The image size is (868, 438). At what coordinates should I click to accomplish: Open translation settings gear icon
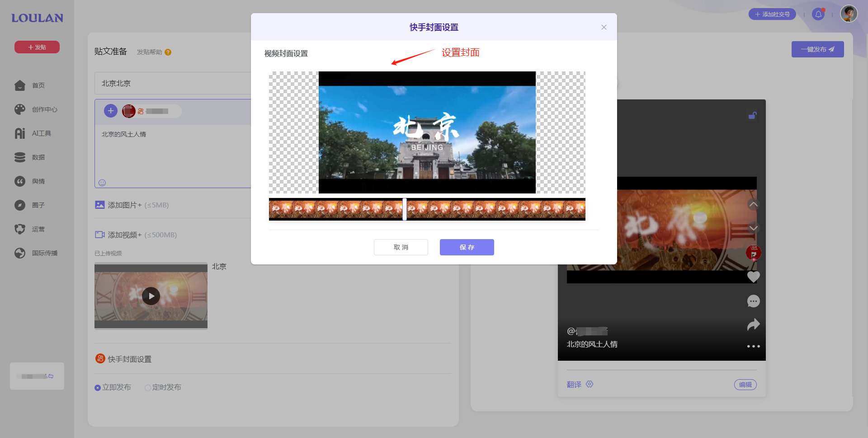[x=590, y=384]
